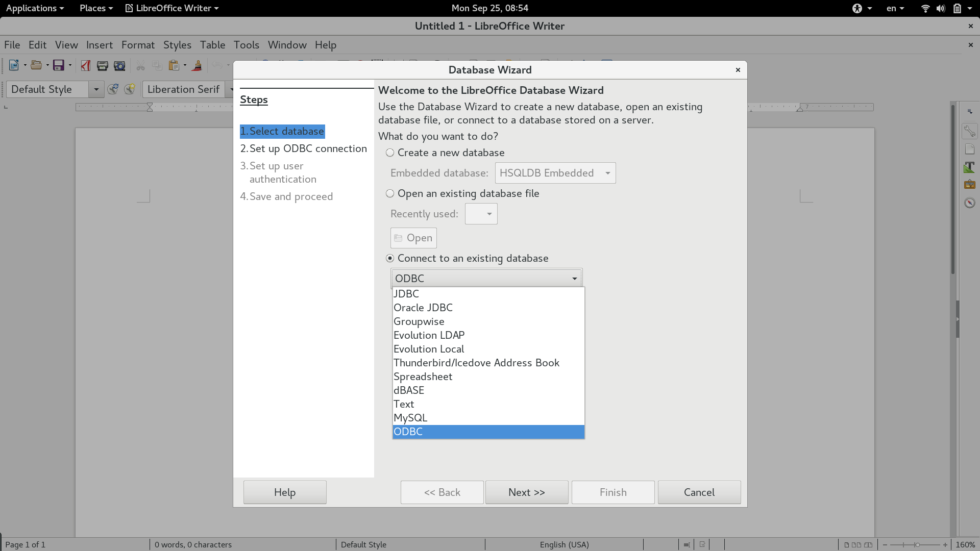Open sidebar Page panel icon

pyautogui.click(x=970, y=149)
